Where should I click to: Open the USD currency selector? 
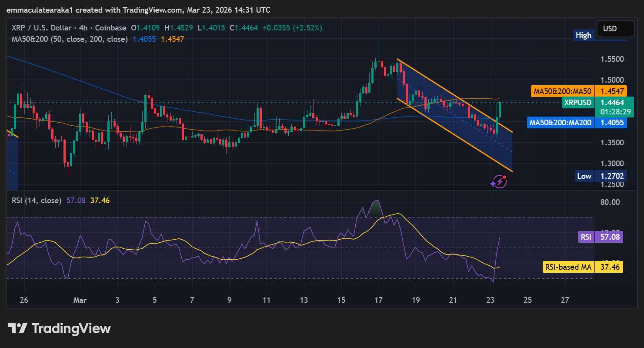tap(615, 29)
